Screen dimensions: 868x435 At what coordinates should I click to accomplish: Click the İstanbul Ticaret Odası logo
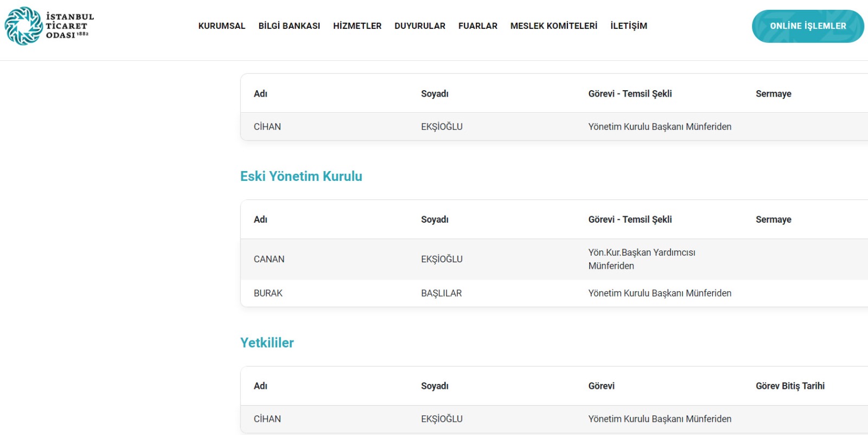(49, 26)
